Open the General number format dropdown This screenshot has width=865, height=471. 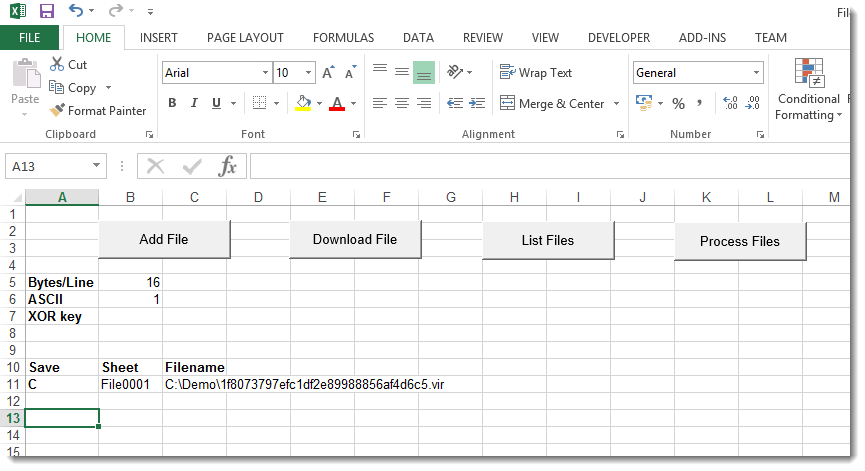756,73
